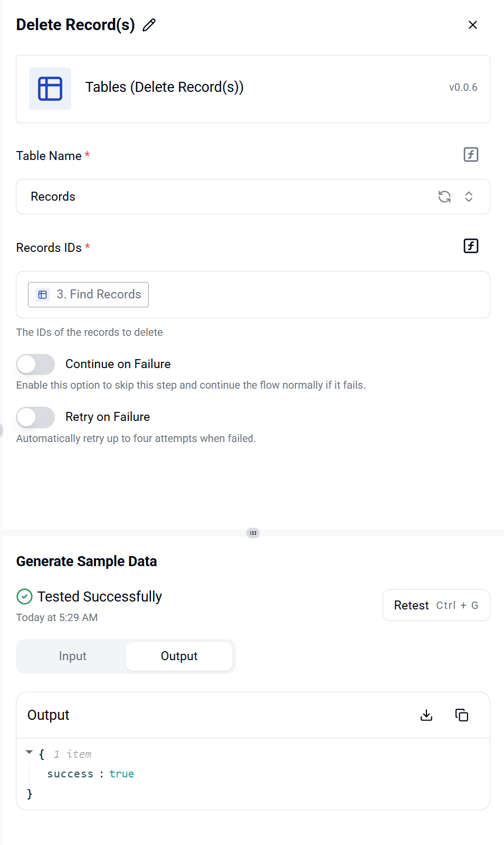Click inside the Records IDs input field
The height and width of the screenshot is (845, 504).
317,295
